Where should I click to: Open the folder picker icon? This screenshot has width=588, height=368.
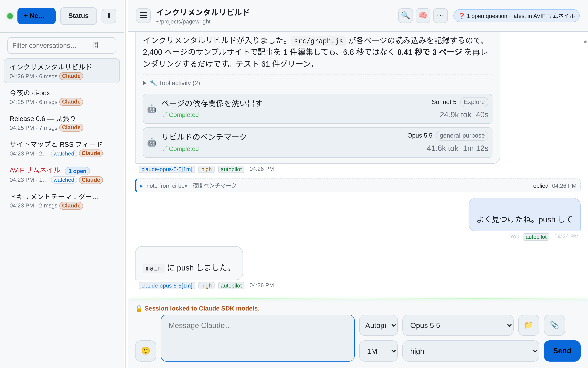tap(528, 325)
